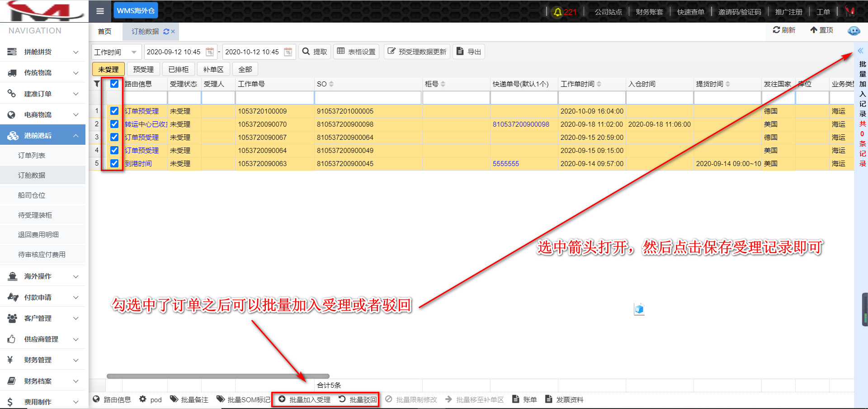This screenshot has width=868, height=409.
Task: Switch to the 预受理 tab
Action: tap(143, 69)
